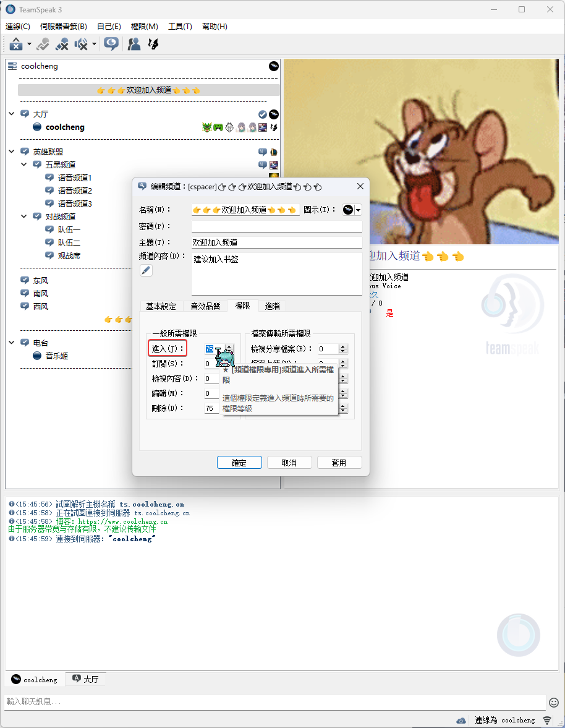
Task: Switch to the coolcheng chat tab
Action: (x=35, y=679)
